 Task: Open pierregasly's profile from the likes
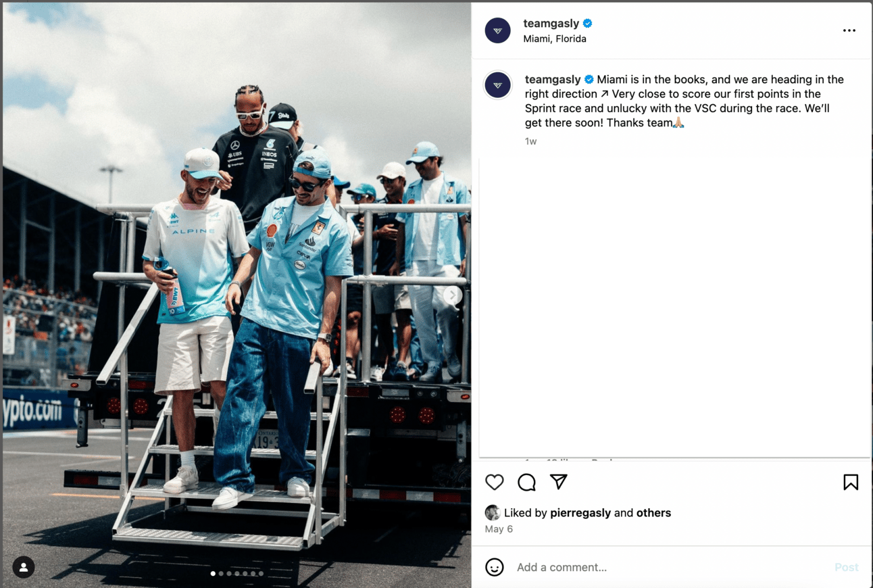580,513
